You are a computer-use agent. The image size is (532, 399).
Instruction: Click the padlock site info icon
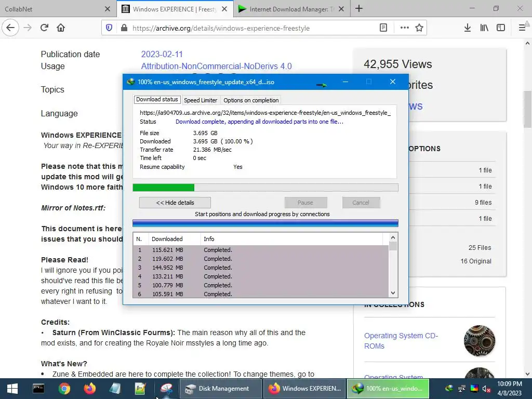(x=124, y=28)
